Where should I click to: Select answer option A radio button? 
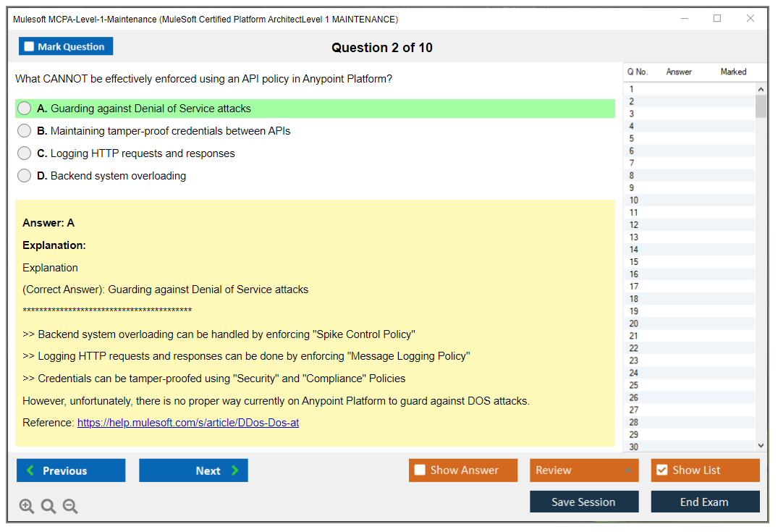point(25,109)
